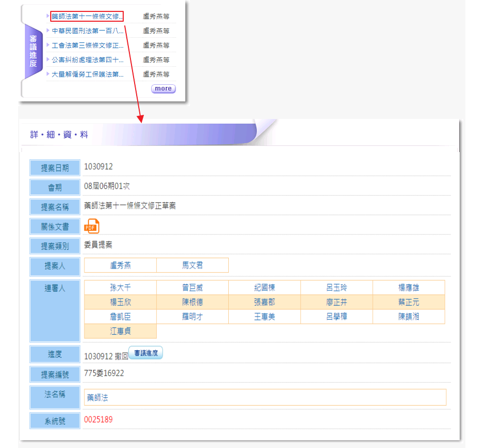Open 工會法第三條條文修正 list entry

coord(87,46)
